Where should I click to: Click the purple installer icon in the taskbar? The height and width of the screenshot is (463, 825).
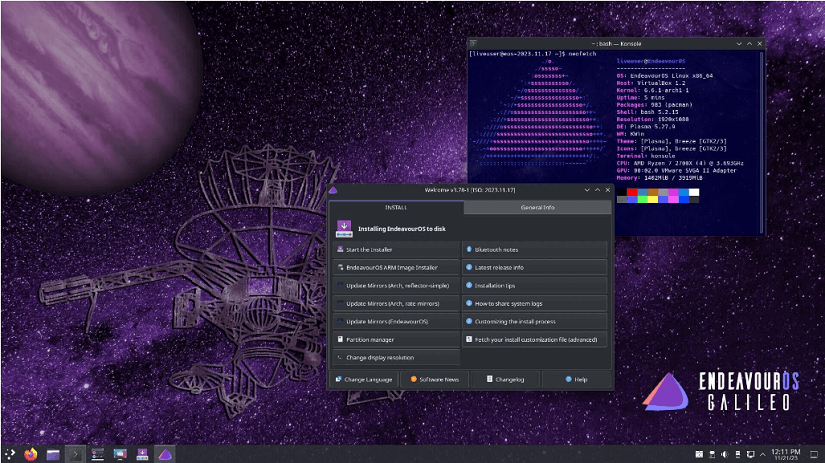point(142,454)
